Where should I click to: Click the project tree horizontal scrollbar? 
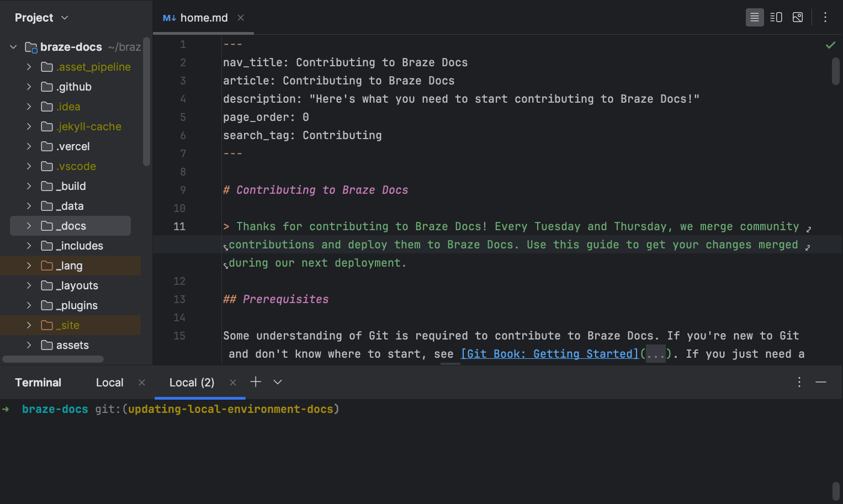53,359
